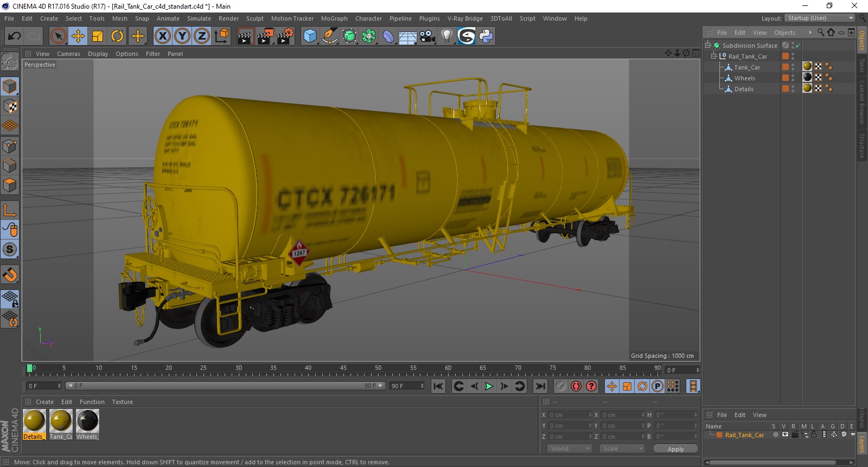This screenshot has width=868, height=467.
Task: Open the Content Browser side tab
Action: pyautogui.click(x=862, y=102)
